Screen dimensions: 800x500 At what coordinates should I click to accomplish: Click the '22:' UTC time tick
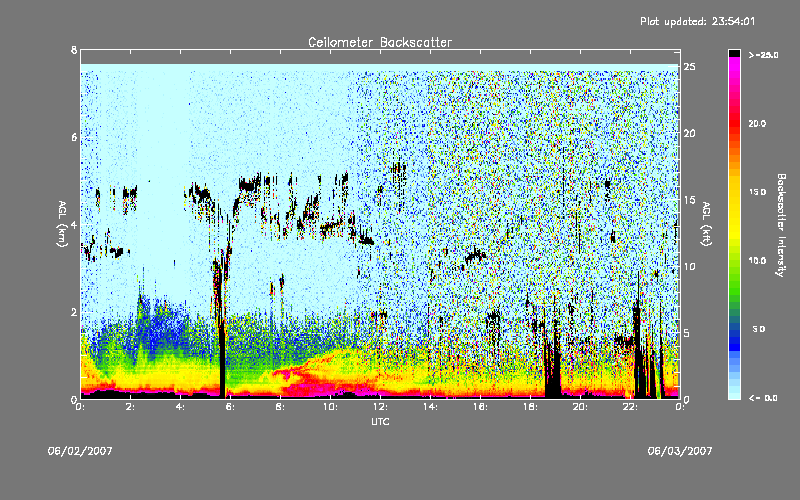(x=630, y=407)
